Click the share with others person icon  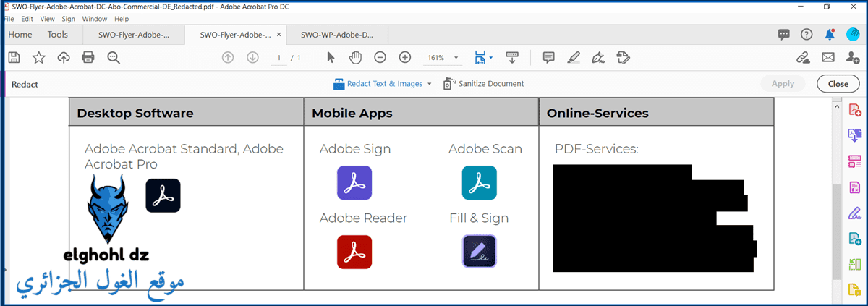pyautogui.click(x=853, y=57)
